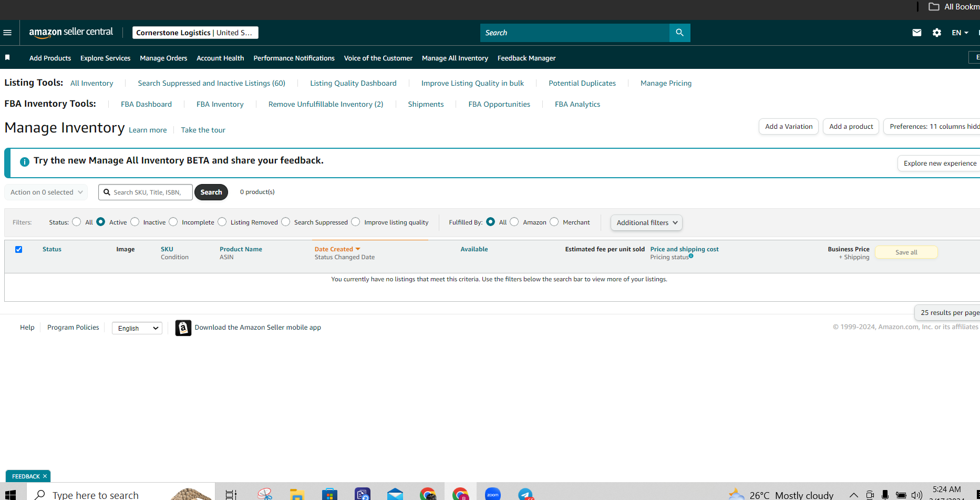Select Inactive status radio button
Screen dimensions: 980x500
point(135,222)
